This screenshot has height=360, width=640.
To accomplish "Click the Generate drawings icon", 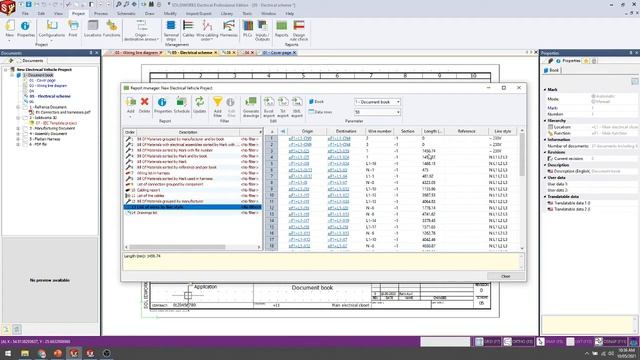I will [251, 102].
